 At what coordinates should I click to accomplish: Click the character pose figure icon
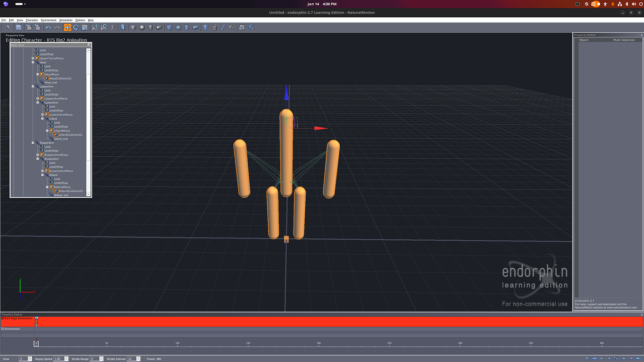pos(112,28)
